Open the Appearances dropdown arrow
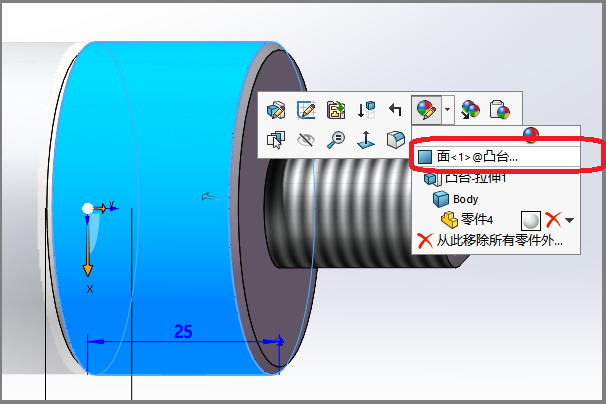This screenshot has width=606, height=404. coord(447,109)
